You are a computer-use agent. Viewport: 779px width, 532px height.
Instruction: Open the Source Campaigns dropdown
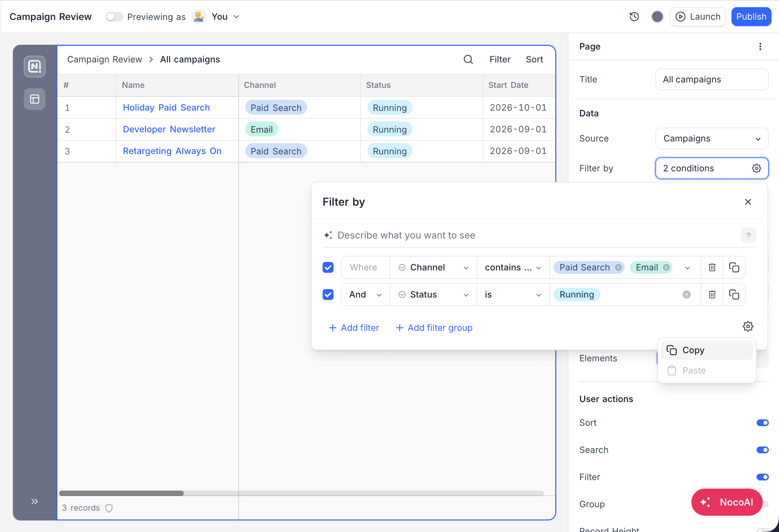(712, 138)
